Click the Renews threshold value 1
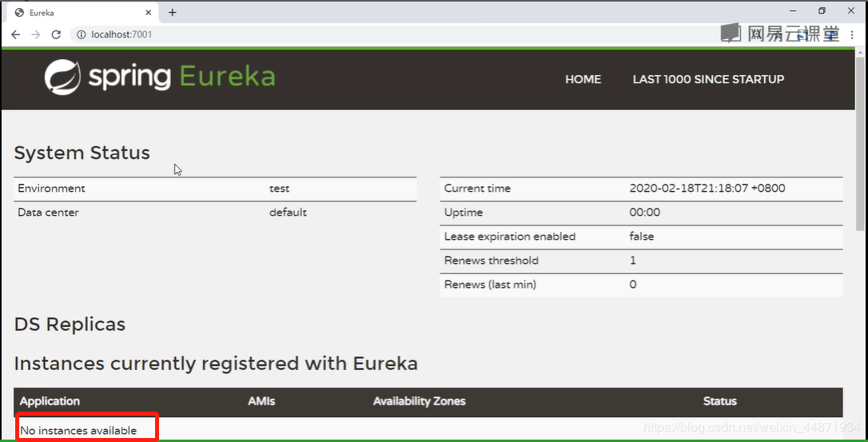The image size is (868, 442). pyautogui.click(x=633, y=261)
